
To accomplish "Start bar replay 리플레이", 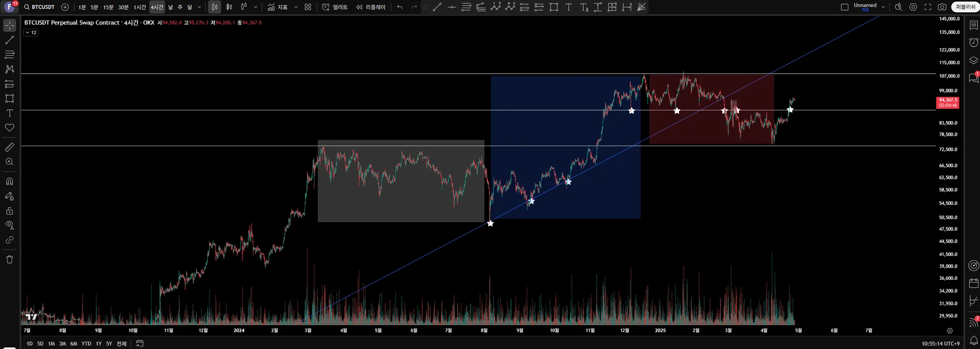I will tap(371, 7).
